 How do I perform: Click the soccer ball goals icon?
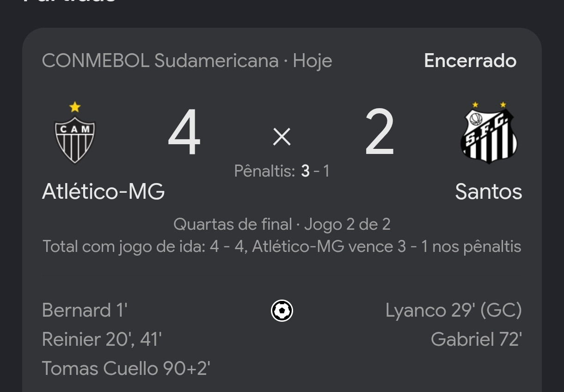[282, 311]
